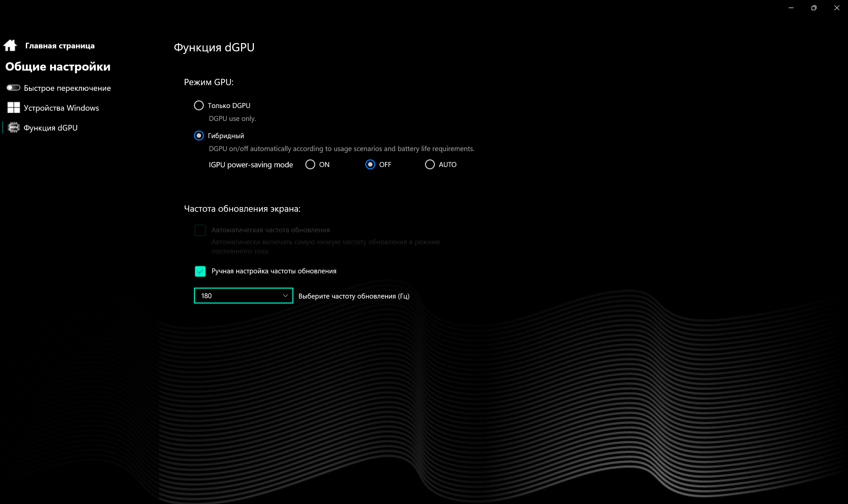The image size is (848, 504).
Task: Turn IGPU power-saving mode ON
Action: click(310, 164)
